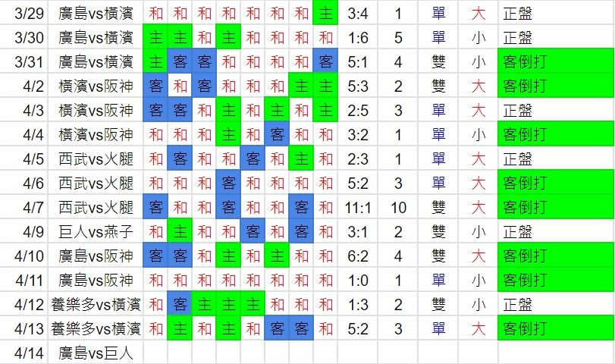Select the 4/5 date cell

pyautogui.click(x=24, y=159)
